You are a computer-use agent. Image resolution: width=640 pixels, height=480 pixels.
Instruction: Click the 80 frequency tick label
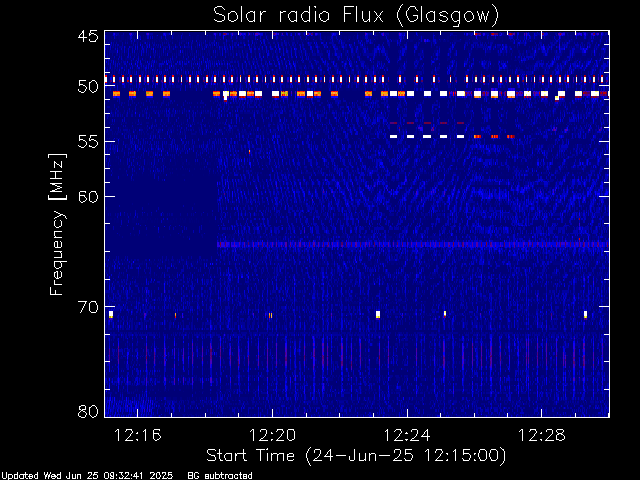pyautogui.click(x=88, y=411)
